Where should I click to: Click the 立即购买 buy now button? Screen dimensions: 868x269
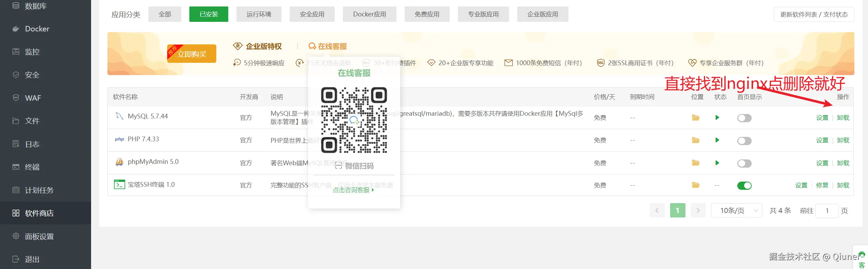(192, 54)
